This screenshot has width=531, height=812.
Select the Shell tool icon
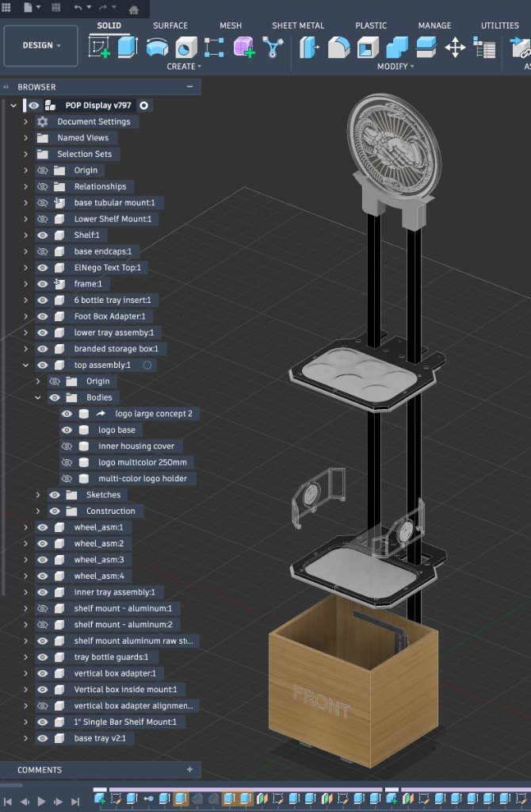click(x=368, y=48)
